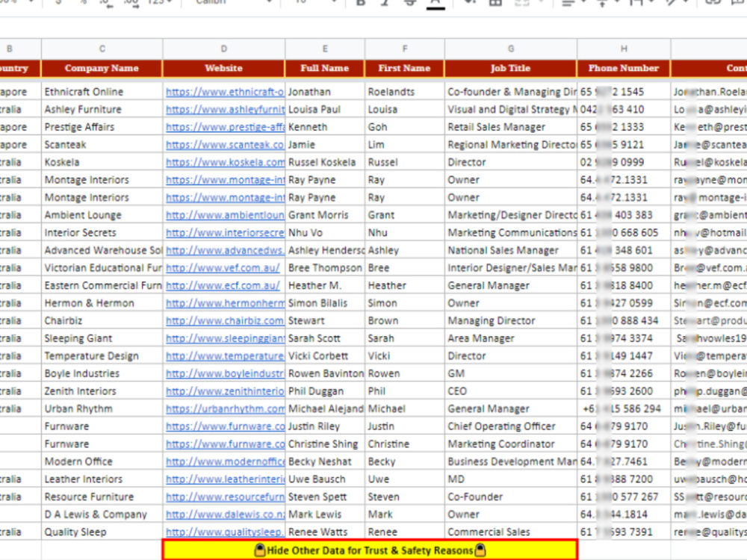The height and width of the screenshot is (560, 747).
Task: Open the temperature design website link
Action: tap(225, 356)
